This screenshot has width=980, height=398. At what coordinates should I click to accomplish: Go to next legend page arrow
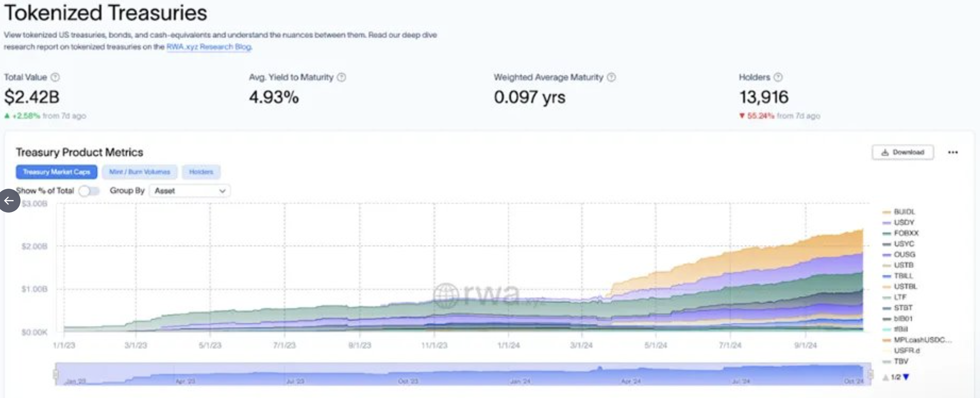(906, 377)
